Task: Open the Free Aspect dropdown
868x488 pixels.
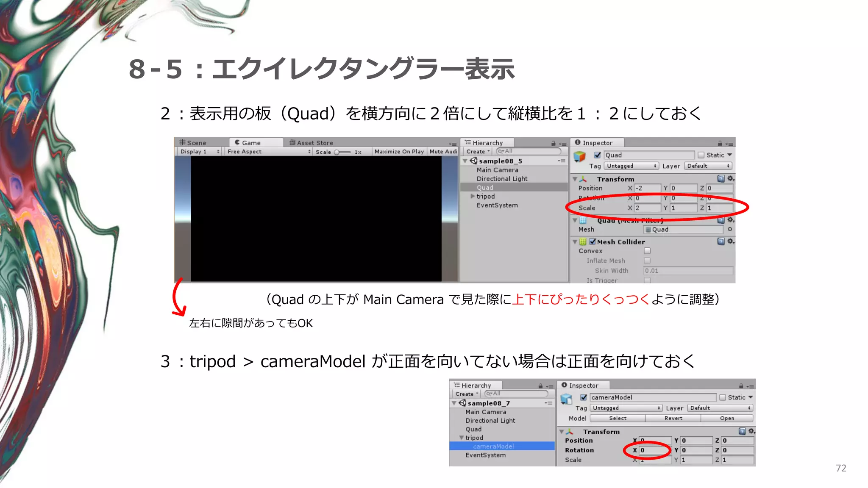Action: (x=269, y=152)
